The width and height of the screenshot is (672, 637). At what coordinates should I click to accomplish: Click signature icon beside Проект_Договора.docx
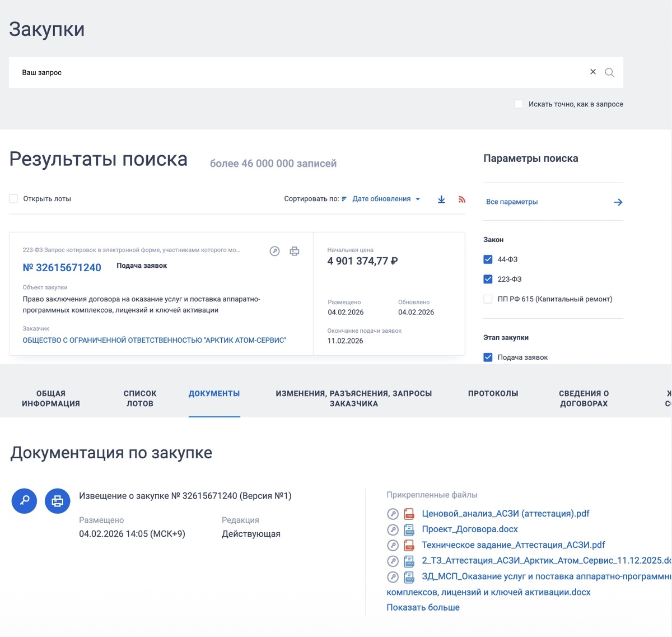393,530
